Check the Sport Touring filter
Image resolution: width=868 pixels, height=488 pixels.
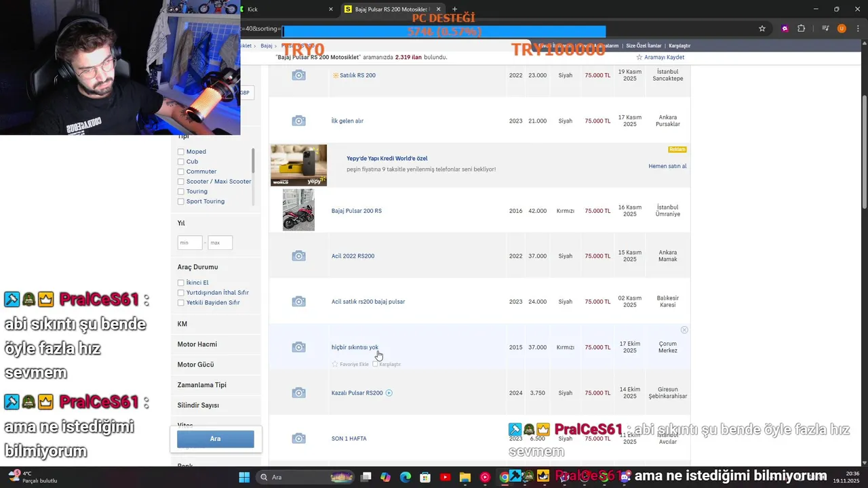point(181,201)
